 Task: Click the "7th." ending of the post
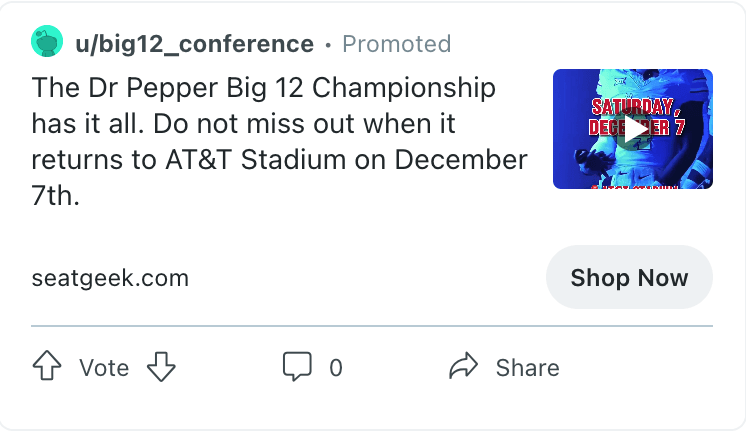click(55, 196)
